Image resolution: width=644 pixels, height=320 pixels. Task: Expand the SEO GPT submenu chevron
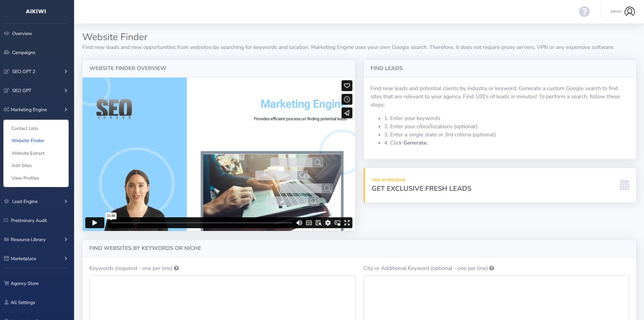point(66,90)
